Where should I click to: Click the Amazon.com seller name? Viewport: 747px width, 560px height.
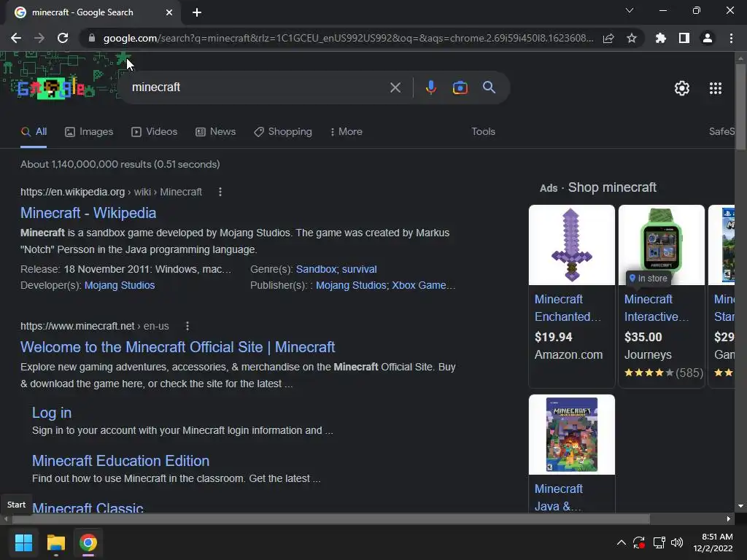tap(568, 355)
